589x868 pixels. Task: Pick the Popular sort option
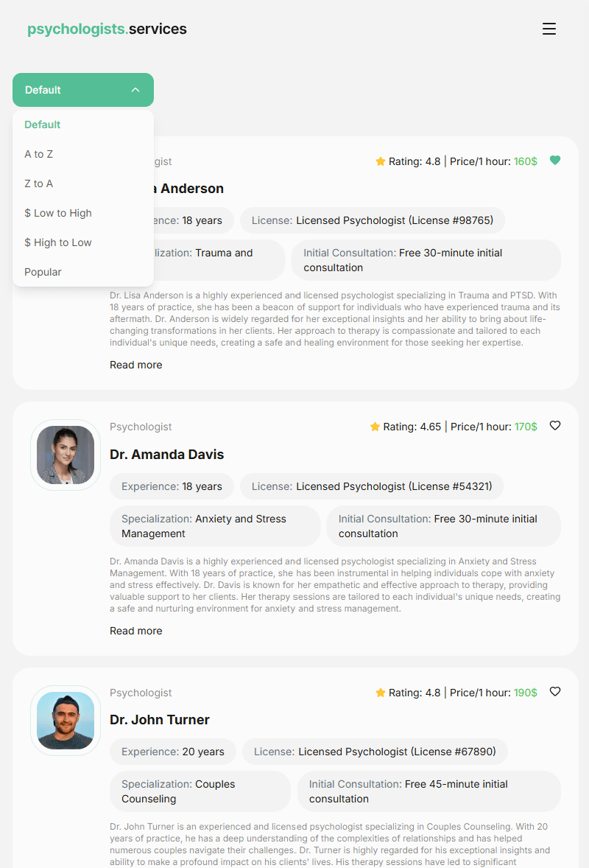43,272
